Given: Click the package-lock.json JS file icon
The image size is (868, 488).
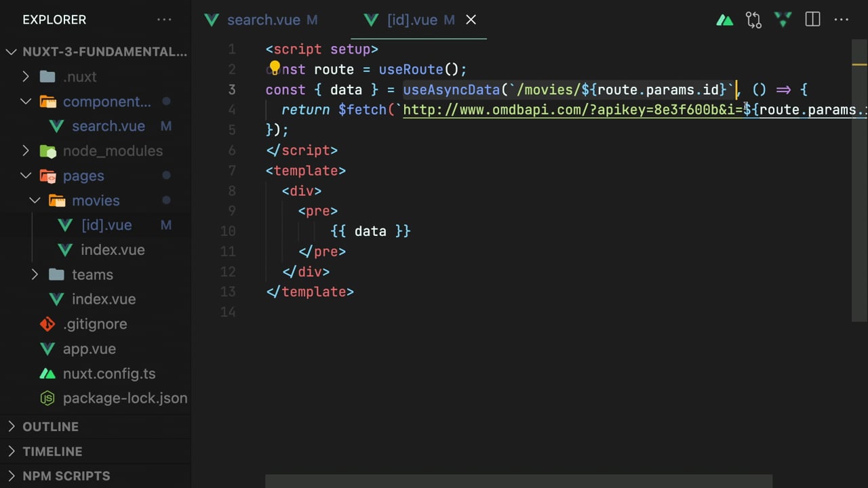Looking at the screenshot, I should (x=47, y=398).
